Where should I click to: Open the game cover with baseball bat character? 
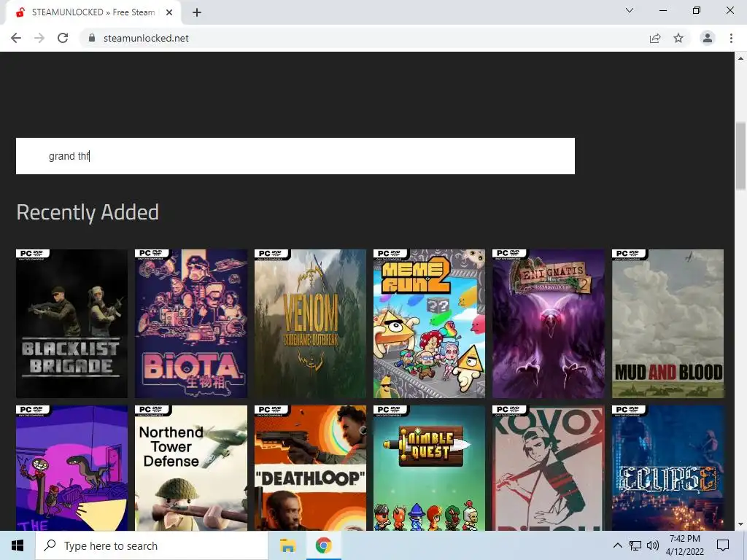tap(549, 468)
